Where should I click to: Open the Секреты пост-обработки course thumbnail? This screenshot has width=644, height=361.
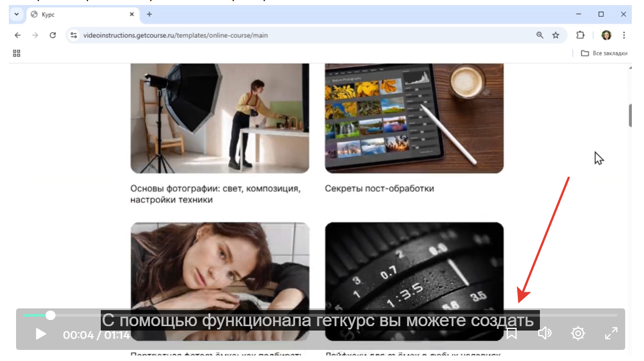[414, 118]
